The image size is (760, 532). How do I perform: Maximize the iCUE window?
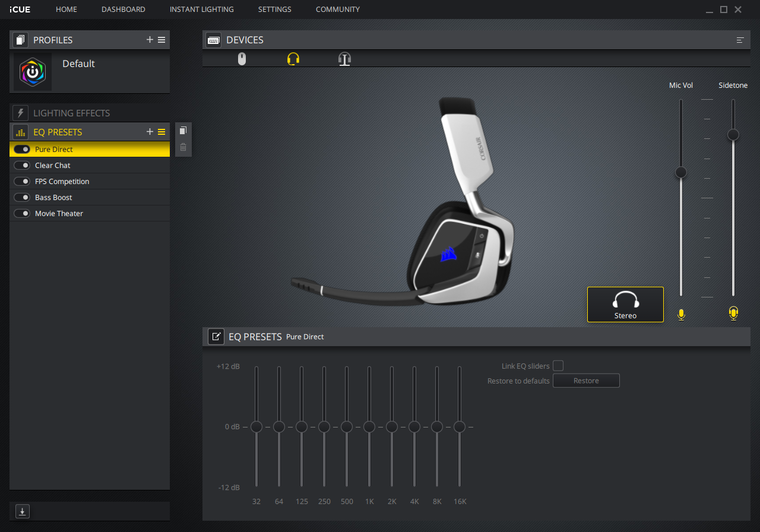(724, 9)
